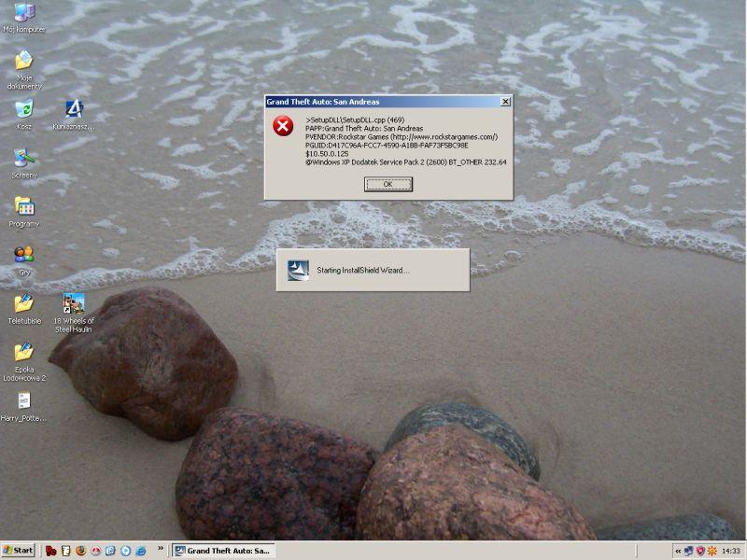747x560 pixels.
Task: Click the text "Starting InstallShield Wizard..."
Action: (362, 270)
